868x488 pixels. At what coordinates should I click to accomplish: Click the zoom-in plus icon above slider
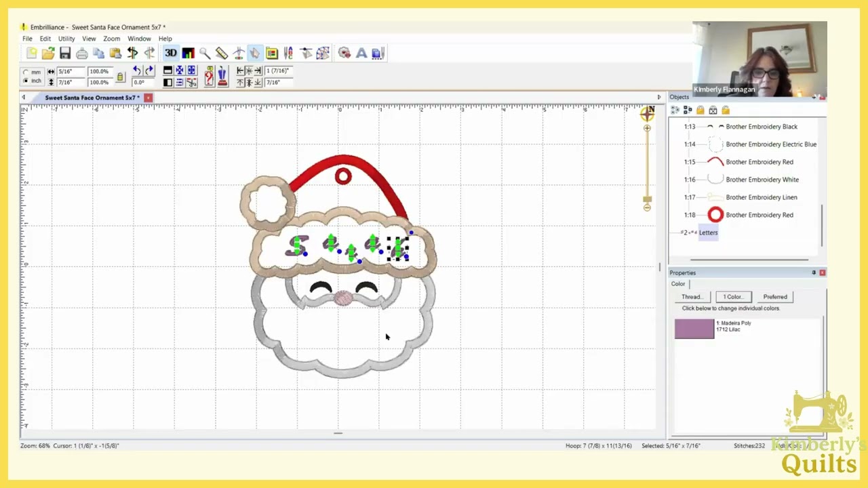pos(647,128)
